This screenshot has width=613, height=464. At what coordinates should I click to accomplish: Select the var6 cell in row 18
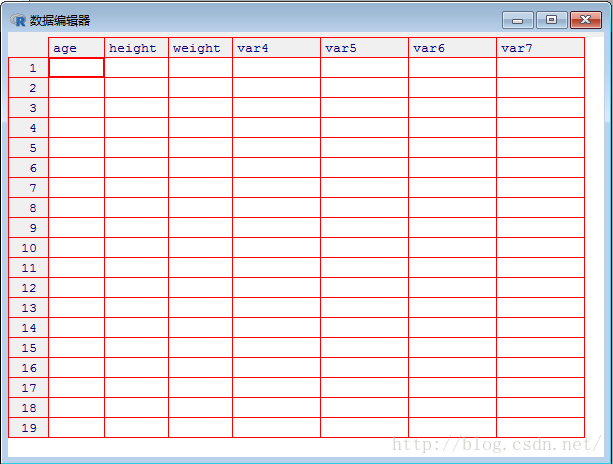coord(452,408)
